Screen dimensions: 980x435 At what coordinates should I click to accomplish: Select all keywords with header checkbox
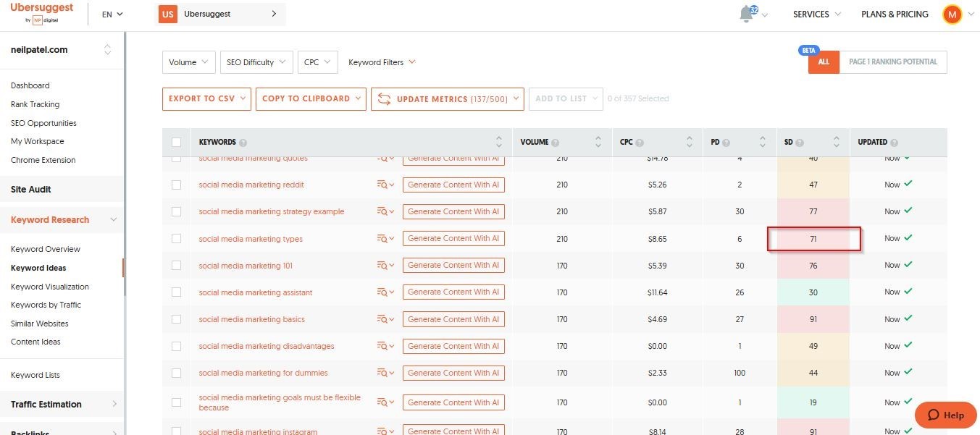click(x=176, y=142)
